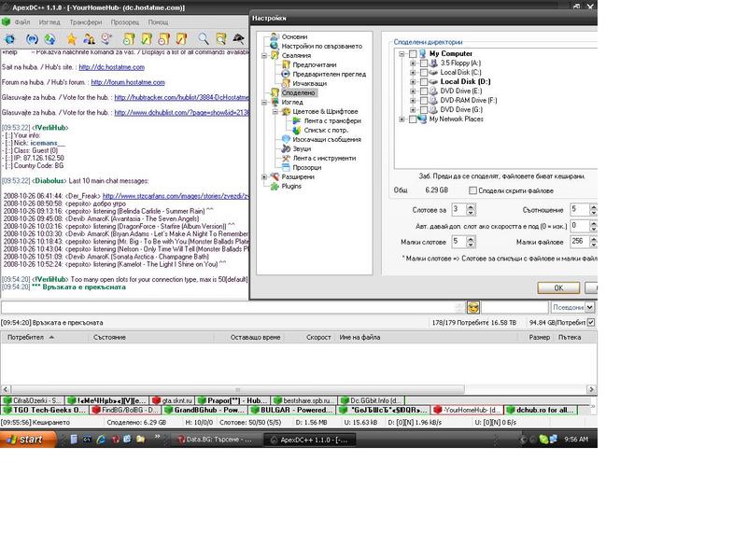Check the DVD Drive (E:) checkbox

(424, 91)
